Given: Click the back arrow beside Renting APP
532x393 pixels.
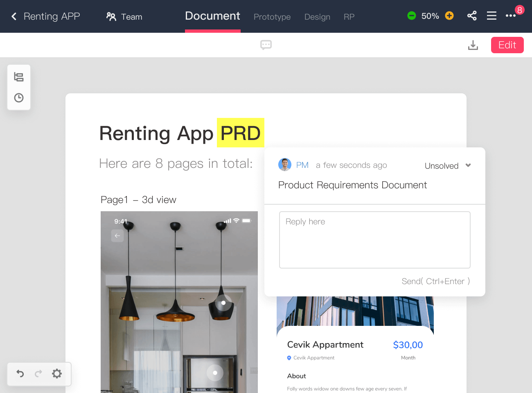Looking at the screenshot, I should [14, 16].
